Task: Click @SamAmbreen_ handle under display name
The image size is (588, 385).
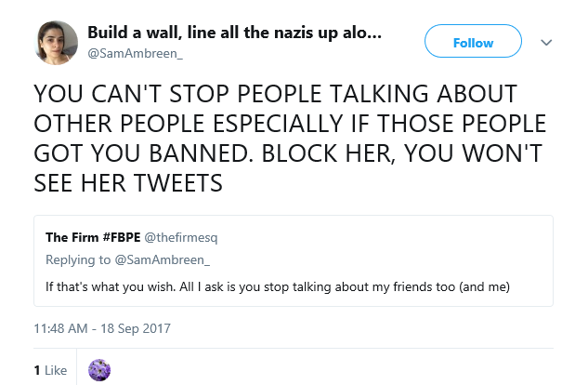Action: [135, 54]
